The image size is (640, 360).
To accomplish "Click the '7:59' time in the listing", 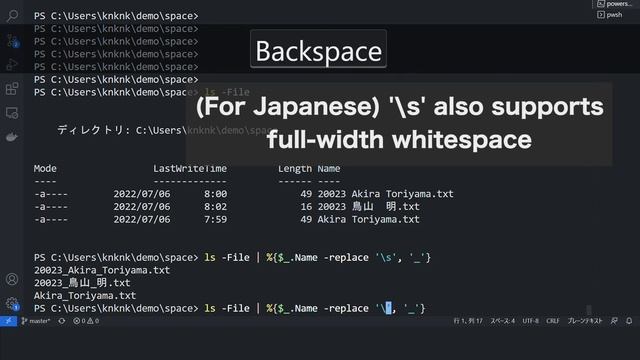I will tap(216, 220).
